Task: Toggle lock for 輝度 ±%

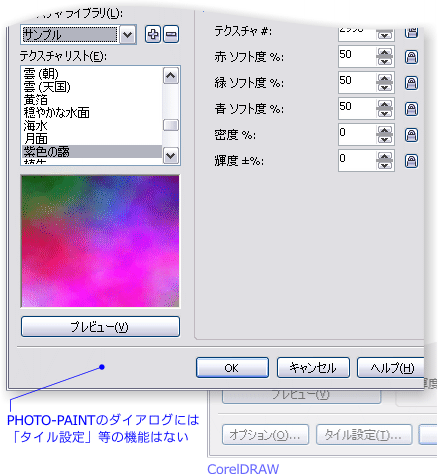Action: [x=411, y=161]
